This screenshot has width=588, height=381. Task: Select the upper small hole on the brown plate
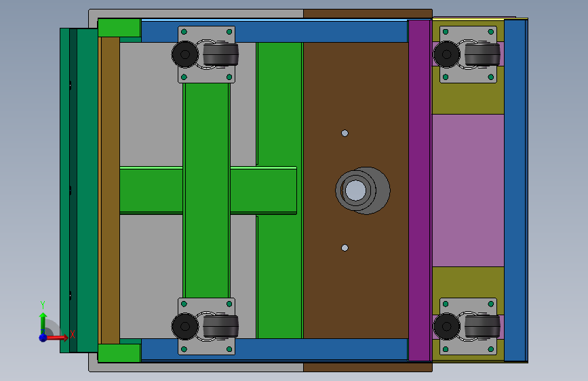(x=345, y=133)
